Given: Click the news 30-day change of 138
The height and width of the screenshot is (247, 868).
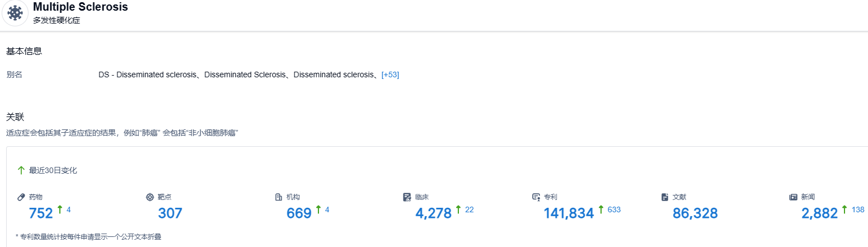Looking at the screenshot, I should click(x=858, y=209).
